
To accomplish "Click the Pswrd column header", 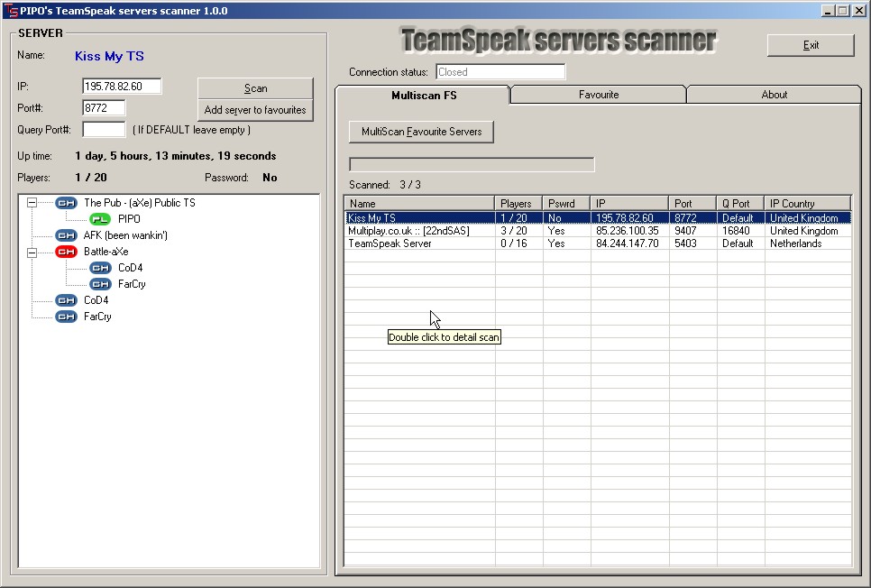I will pos(566,204).
